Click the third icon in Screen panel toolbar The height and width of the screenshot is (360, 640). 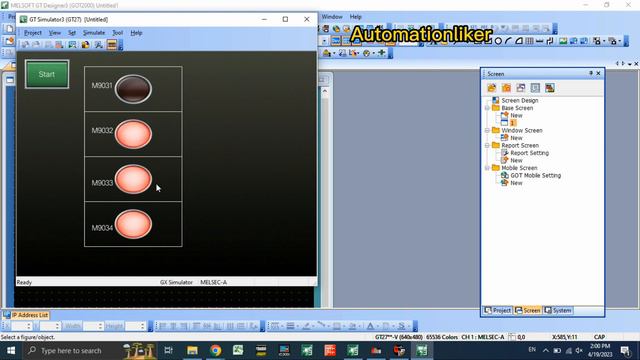(521, 88)
